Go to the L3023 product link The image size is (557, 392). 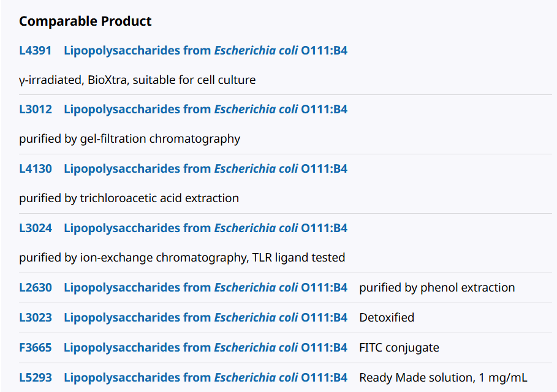(x=35, y=317)
